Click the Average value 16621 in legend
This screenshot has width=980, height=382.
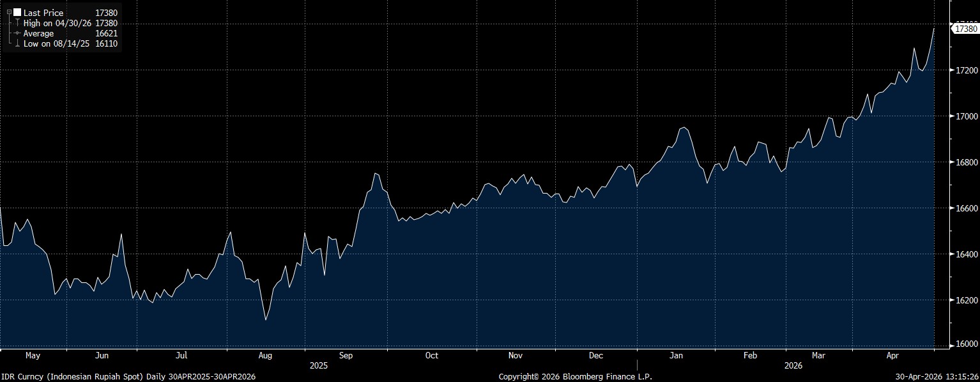[106, 33]
